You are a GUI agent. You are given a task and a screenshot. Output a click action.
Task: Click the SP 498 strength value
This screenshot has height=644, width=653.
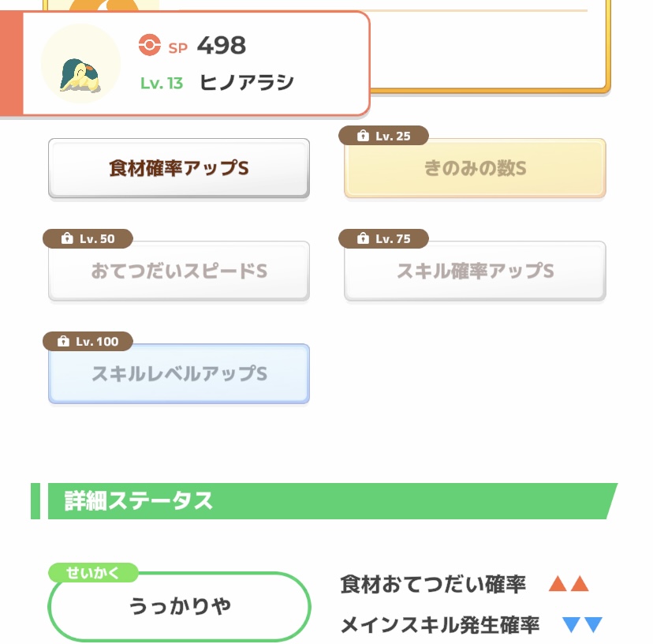point(221,46)
